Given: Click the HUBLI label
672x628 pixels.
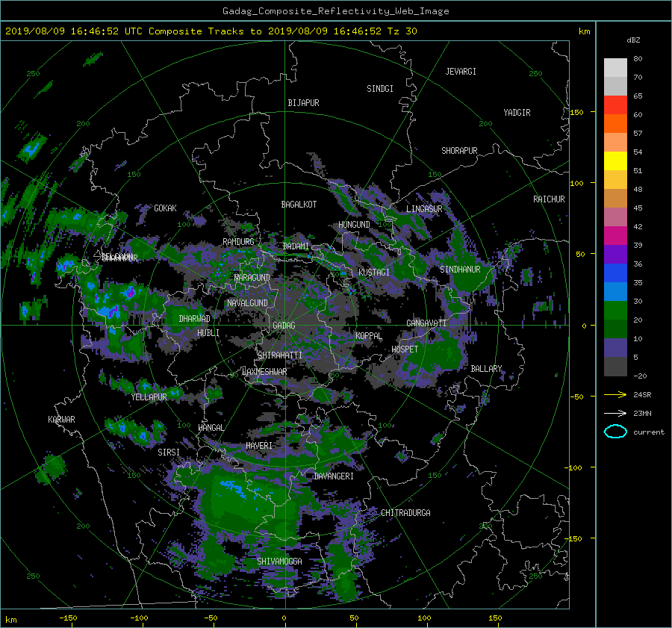Looking at the screenshot, I should (208, 333).
